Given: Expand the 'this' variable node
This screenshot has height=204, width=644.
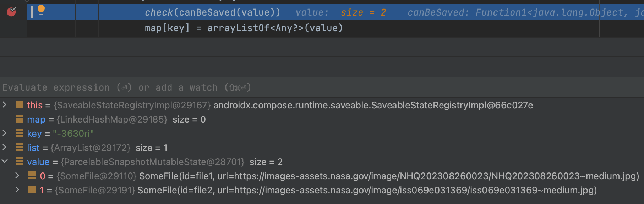Looking at the screenshot, I should (4, 105).
